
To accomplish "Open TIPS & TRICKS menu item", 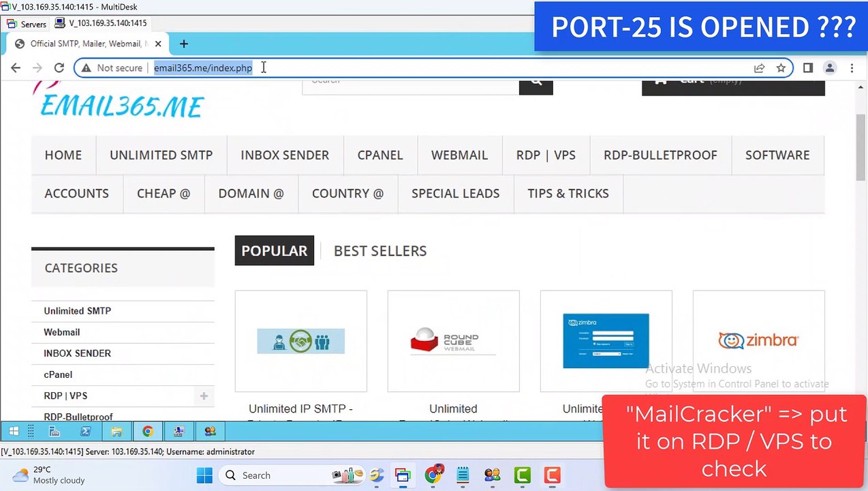I will [x=568, y=193].
